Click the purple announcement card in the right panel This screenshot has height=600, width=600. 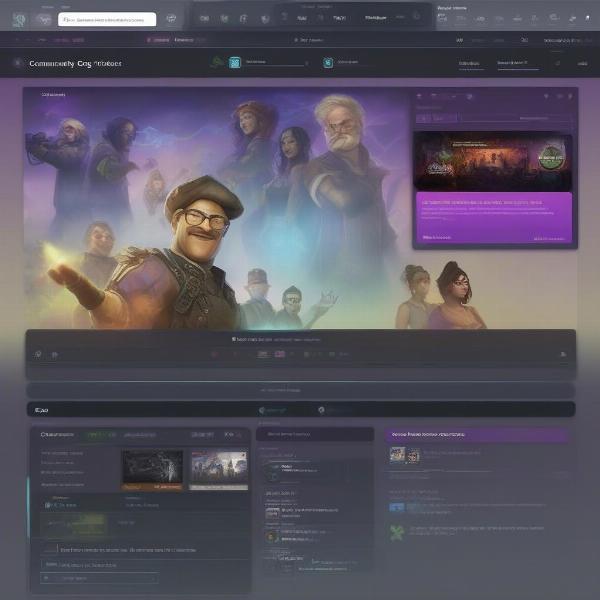[x=494, y=217]
